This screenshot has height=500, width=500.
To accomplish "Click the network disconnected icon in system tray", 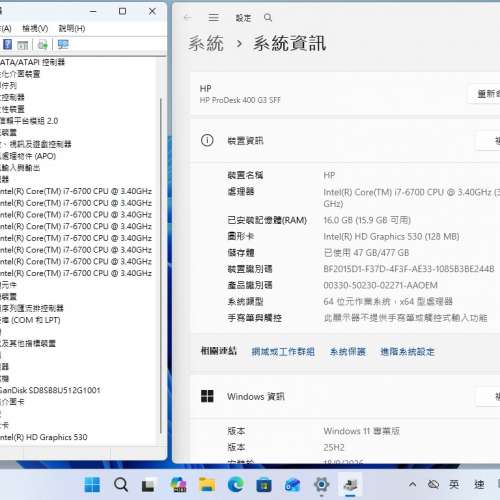I will tap(433, 484).
